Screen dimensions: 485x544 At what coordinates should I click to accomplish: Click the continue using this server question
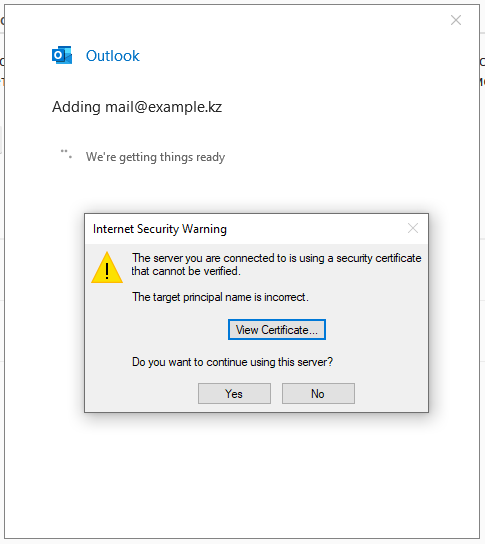[232, 362]
